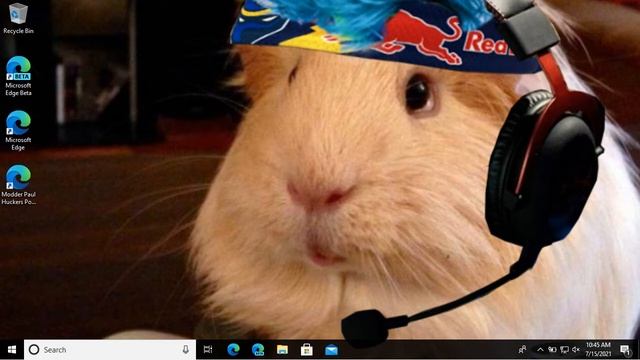Open the clock showing 10:45 AM
The width and height of the screenshot is (640, 360).
pyautogui.click(x=598, y=349)
